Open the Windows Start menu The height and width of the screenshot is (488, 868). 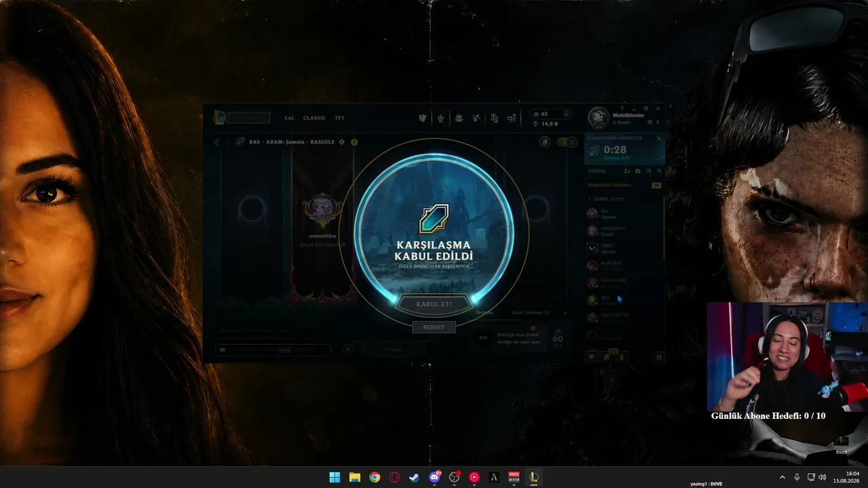(x=334, y=477)
